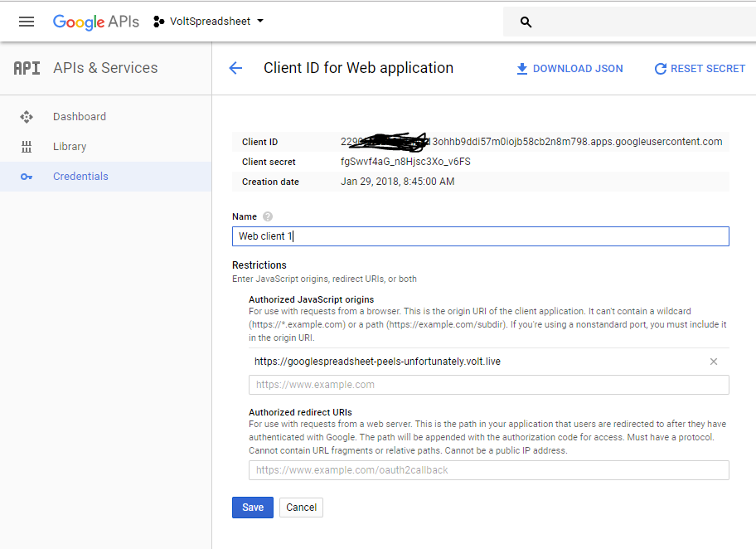Click the API logo beside APIs & Services
Screen dimensions: 756x549
pos(27,68)
